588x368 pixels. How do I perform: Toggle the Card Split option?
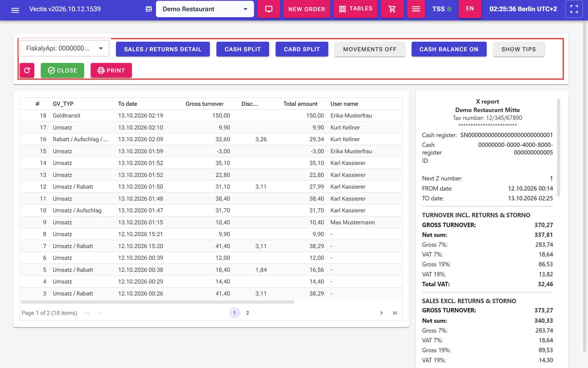(302, 49)
